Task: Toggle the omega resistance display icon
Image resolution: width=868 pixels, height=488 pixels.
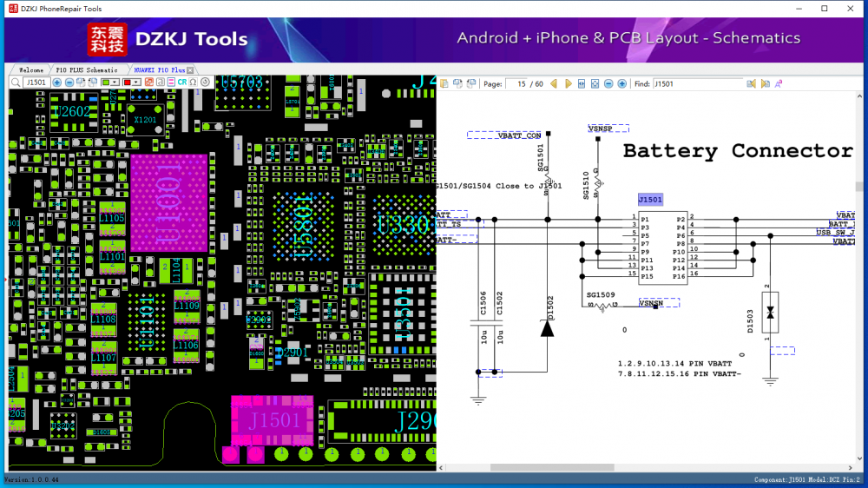Action: pyautogui.click(x=193, y=82)
